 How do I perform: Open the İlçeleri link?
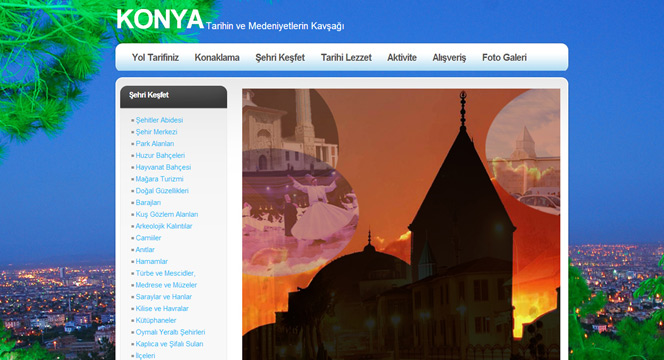coord(145,356)
